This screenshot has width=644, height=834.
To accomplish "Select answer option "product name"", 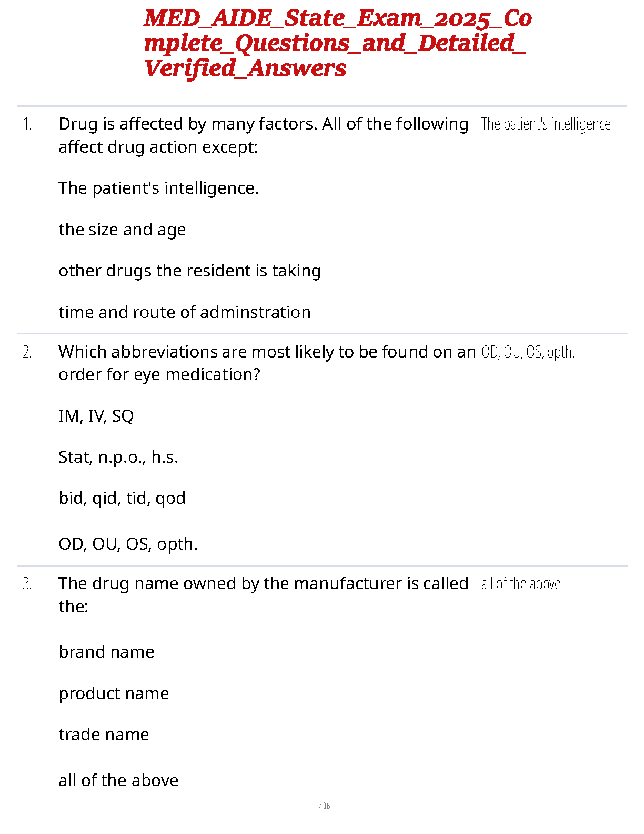I will click(x=114, y=693).
